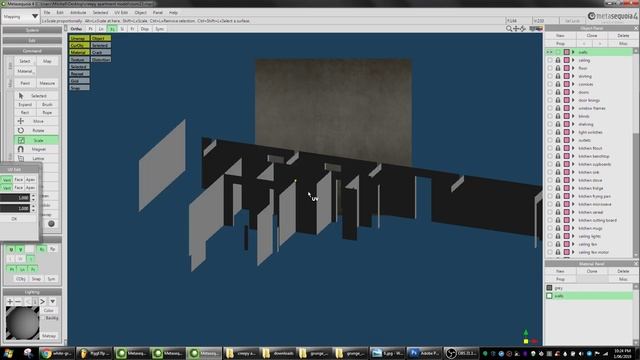Collapse the System panel header
Screen dimensions: 640x360
[32, 30]
